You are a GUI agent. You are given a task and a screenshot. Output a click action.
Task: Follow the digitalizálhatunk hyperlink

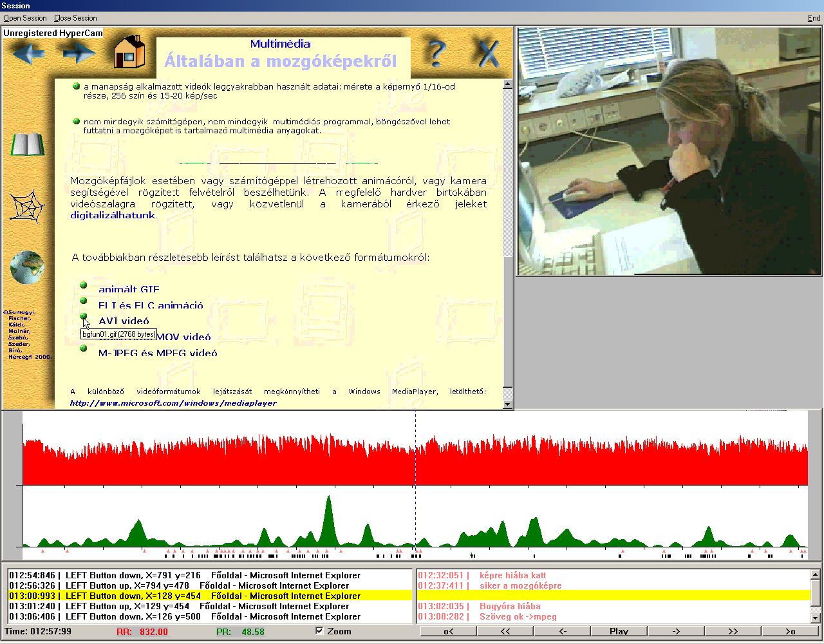113,215
